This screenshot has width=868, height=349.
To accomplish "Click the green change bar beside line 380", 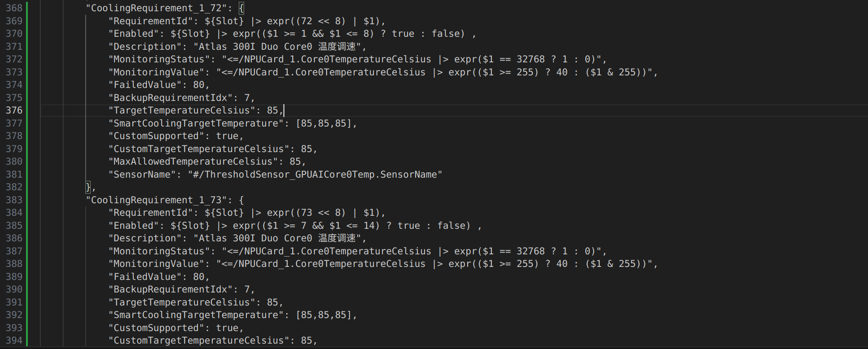I will pos(27,161).
